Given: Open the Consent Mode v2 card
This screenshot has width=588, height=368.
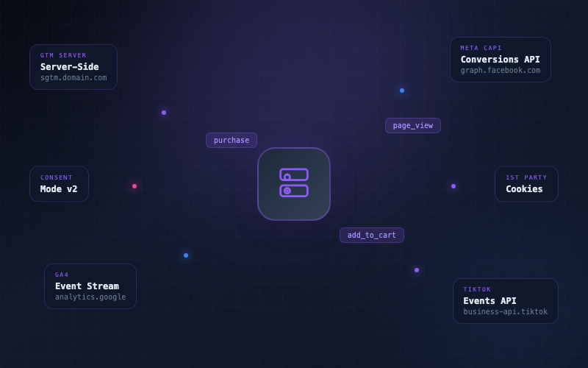Looking at the screenshot, I should click(59, 184).
